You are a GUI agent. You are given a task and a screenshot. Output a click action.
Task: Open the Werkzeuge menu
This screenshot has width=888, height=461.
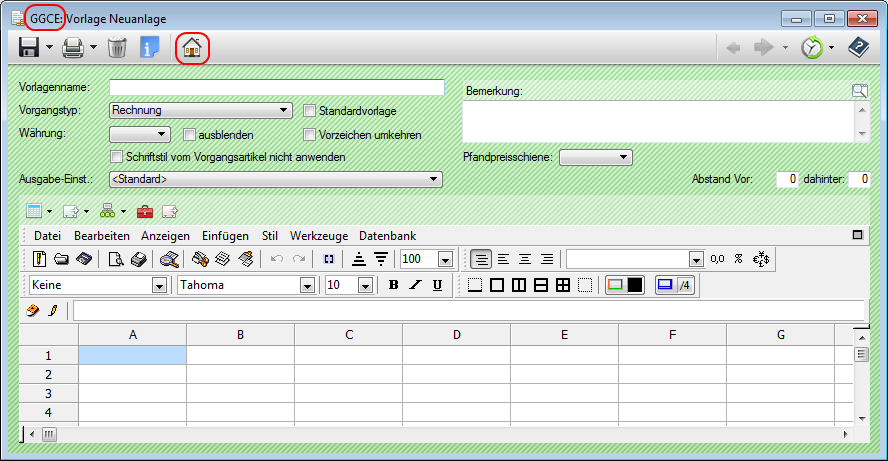[x=318, y=236]
